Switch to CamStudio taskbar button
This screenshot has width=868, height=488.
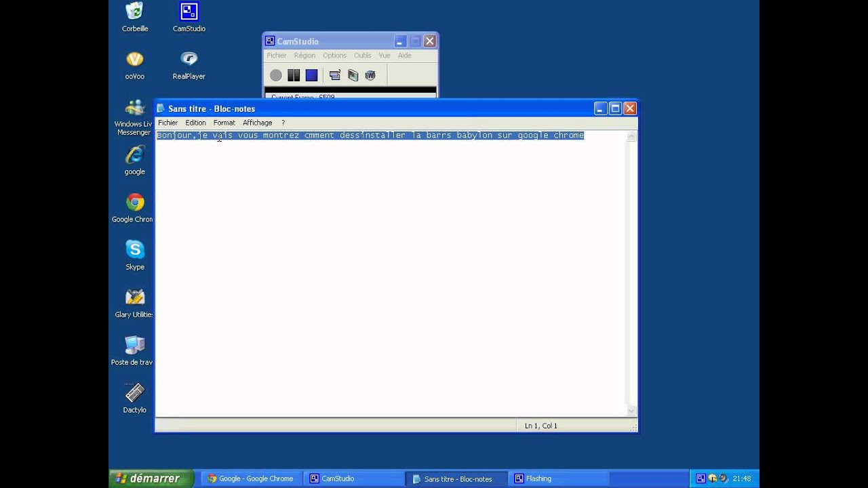[x=353, y=479]
